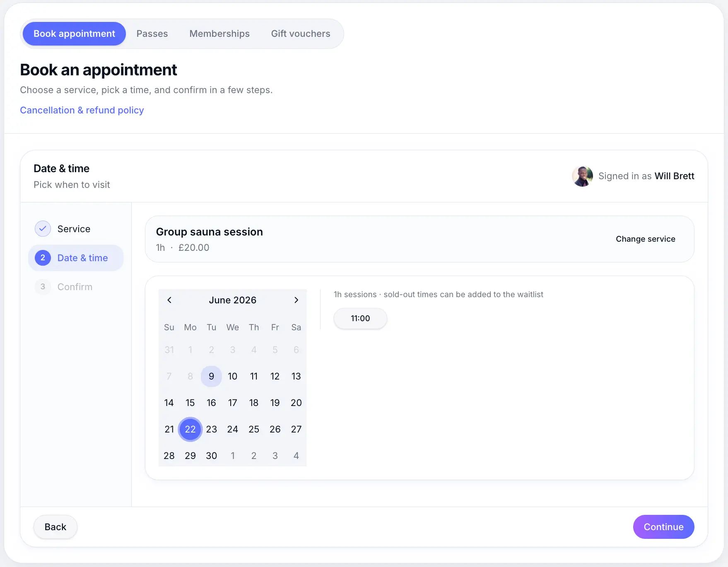Open the Memberships tab
The width and height of the screenshot is (728, 567).
point(219,34)
